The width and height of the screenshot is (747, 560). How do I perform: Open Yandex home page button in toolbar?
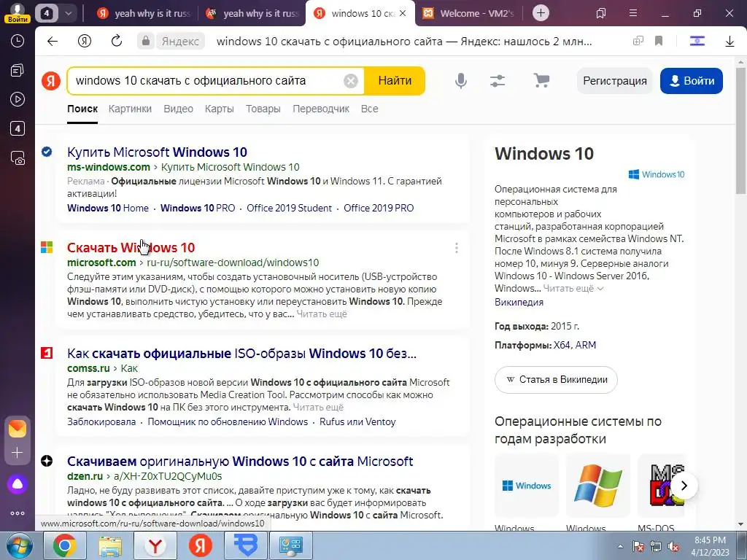click(85, 42)
